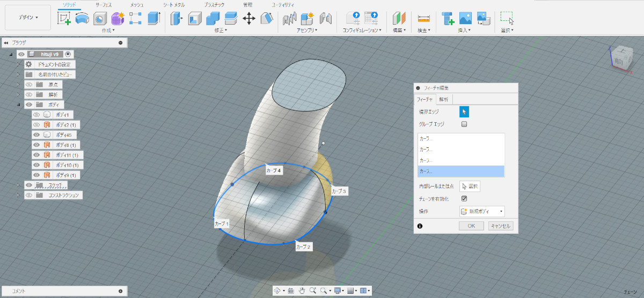Viewport: 644px width, 298px height.
Task: Click the ViewCube in the corner
Action: [x=621, y=56]
